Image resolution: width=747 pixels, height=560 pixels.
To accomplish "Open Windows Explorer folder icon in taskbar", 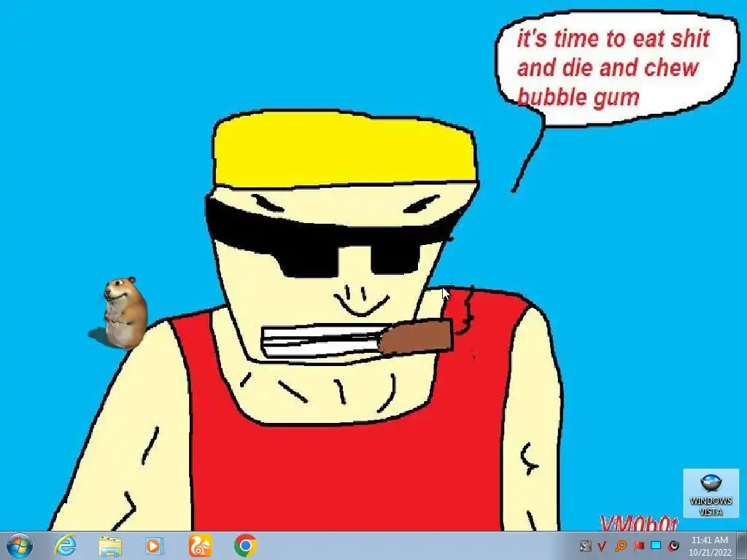I will (110, 545).
